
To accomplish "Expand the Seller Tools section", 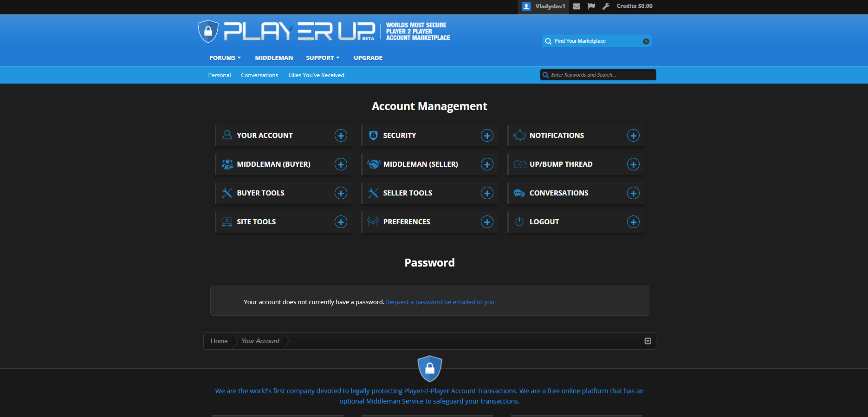I will [487, 193].
